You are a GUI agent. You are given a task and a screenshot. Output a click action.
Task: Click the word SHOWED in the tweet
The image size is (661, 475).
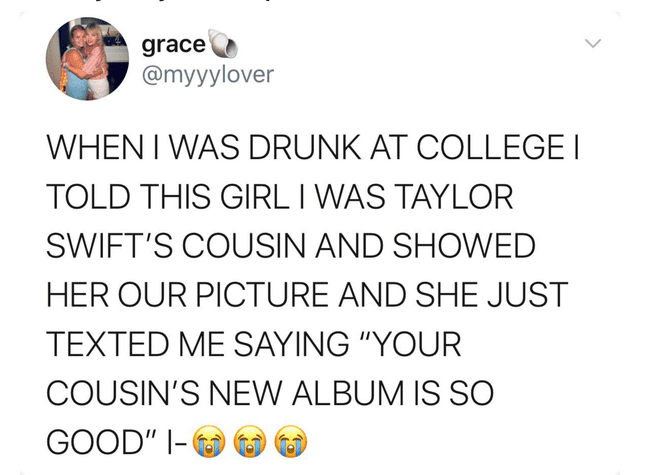point(464,245)
